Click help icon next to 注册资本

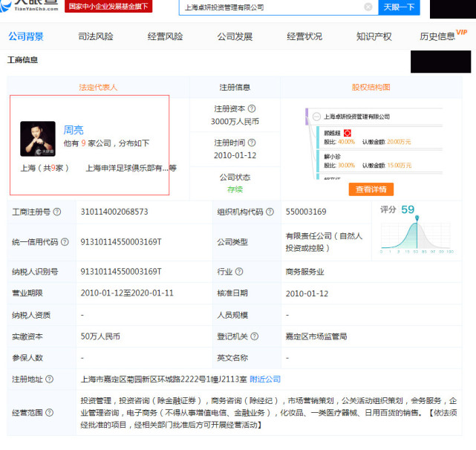coord(252,108)
